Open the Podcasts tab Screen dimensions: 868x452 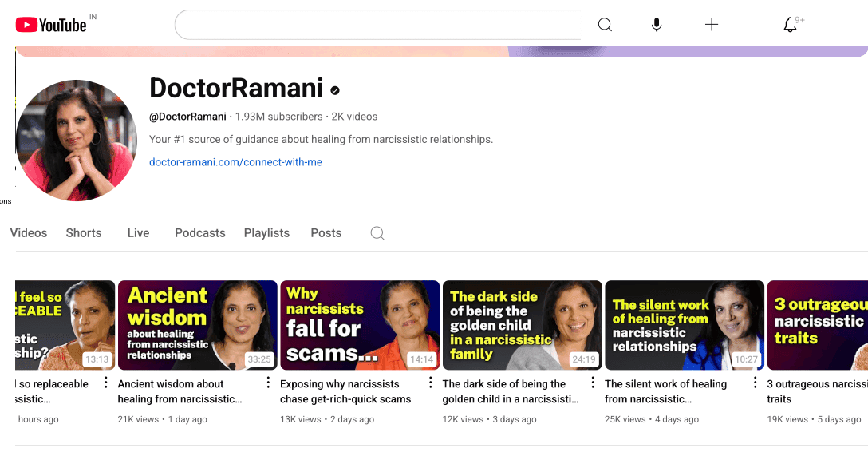tap(199, 233)
